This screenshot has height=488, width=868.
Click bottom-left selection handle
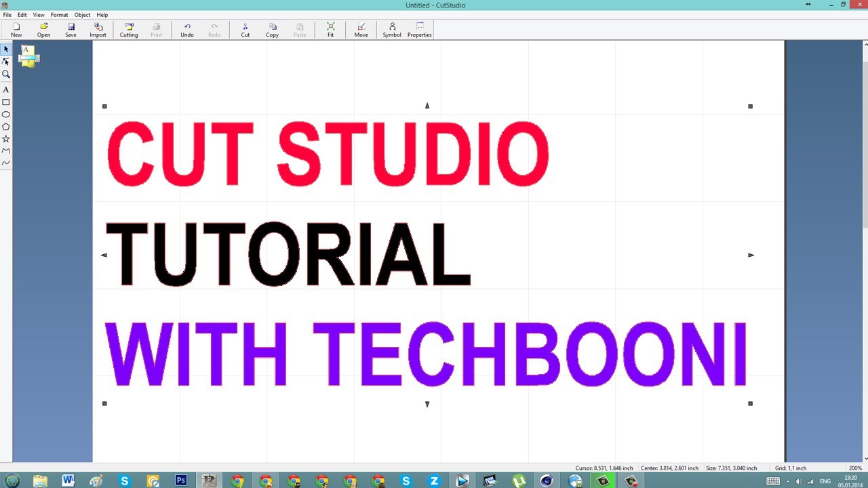click(104, 403)
